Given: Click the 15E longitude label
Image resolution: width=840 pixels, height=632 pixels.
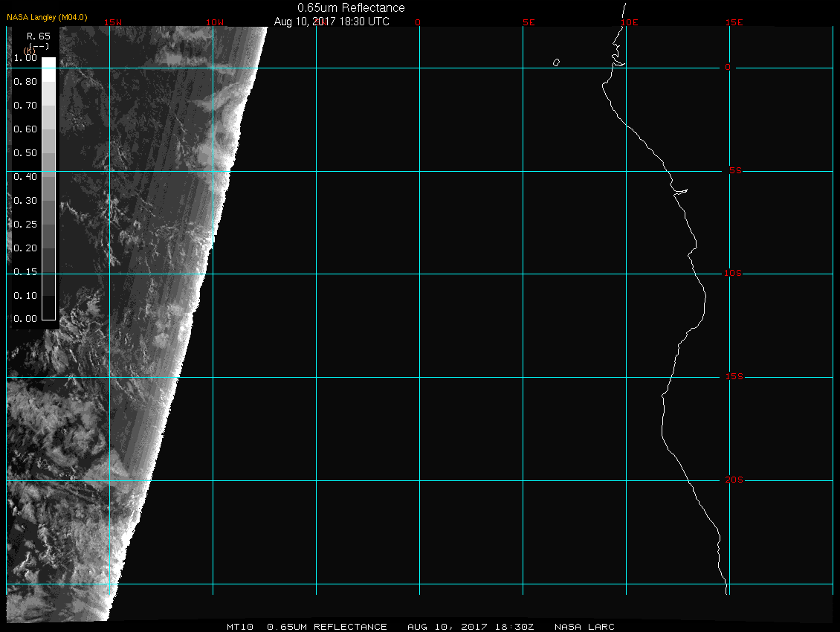Looking at the screenshot, I should point(734,22).
